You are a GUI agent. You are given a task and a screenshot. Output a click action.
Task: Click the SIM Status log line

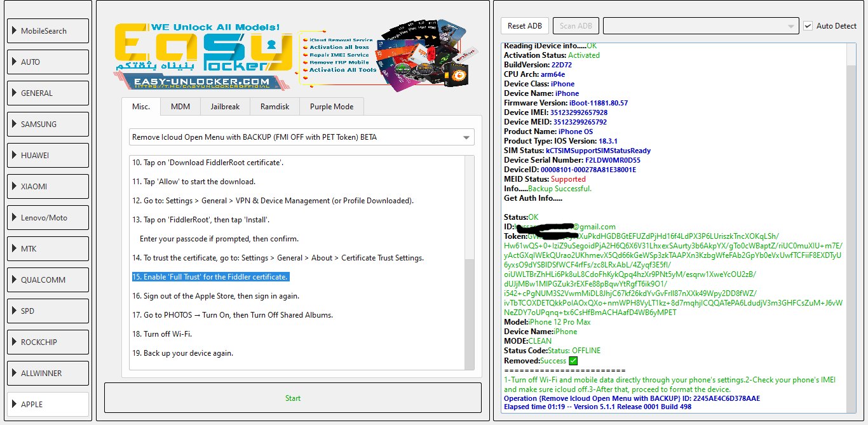pos(577,151)
